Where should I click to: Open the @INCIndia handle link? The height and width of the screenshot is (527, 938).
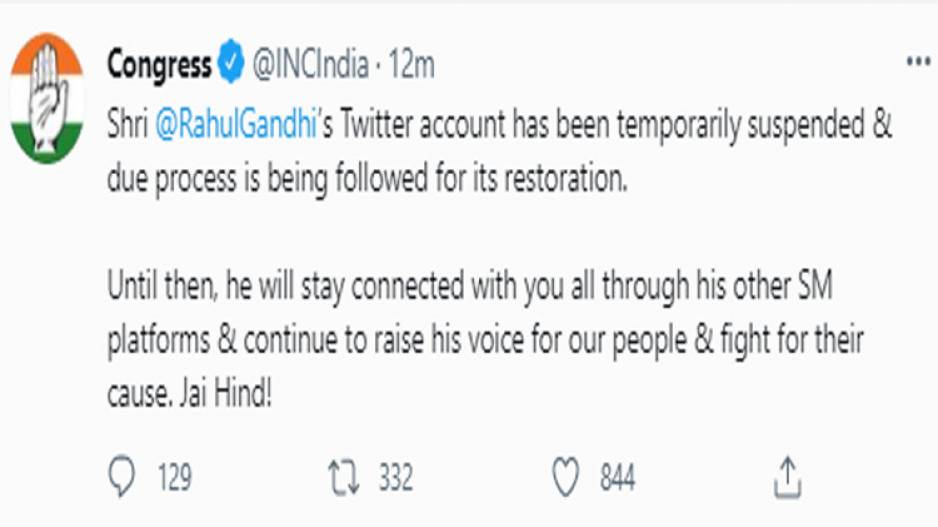[x=310, y=63]
